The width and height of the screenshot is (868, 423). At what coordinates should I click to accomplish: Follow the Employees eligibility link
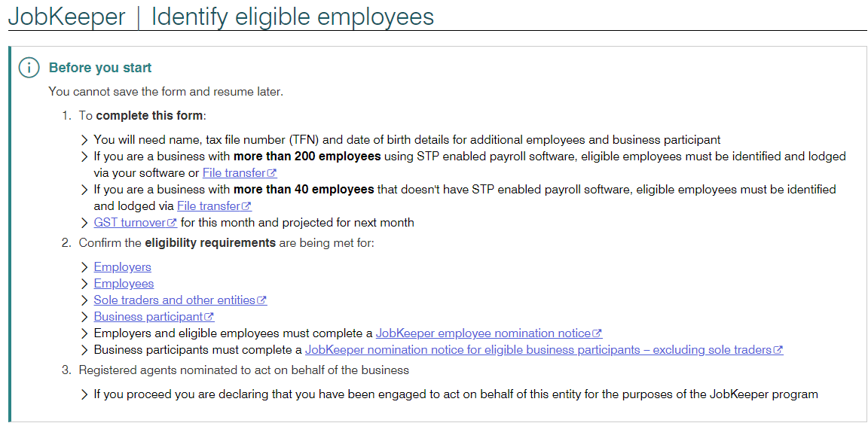[x=124, y=284]
